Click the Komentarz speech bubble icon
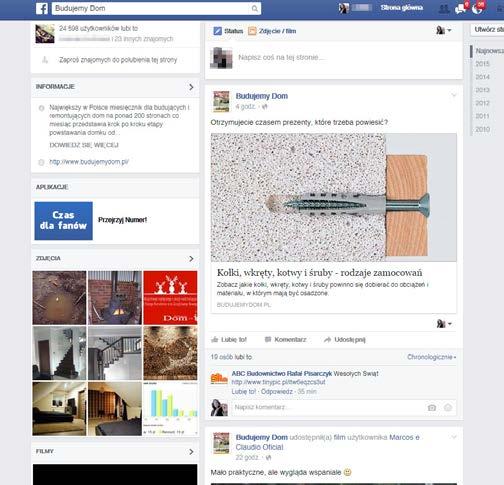Image resolution: width=504 pixels, height=485 pixels. pyautogui.click(x=268, y=340)
